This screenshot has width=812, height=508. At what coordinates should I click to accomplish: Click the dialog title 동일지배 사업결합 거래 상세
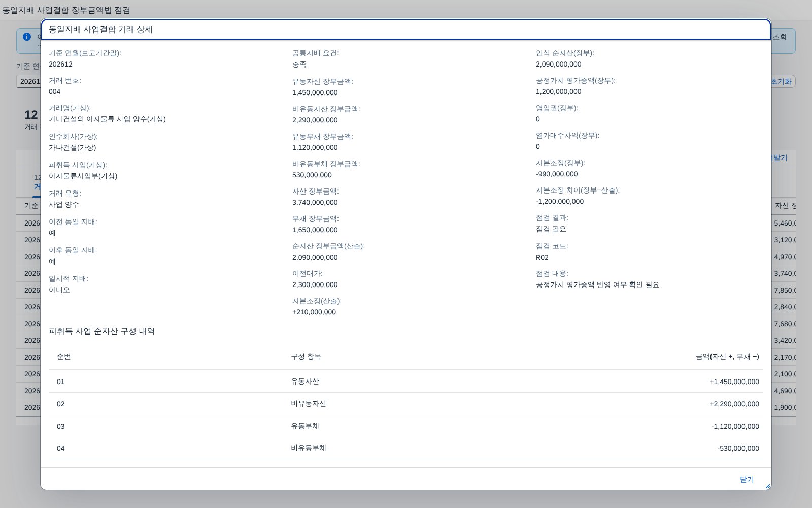[100, 29]
